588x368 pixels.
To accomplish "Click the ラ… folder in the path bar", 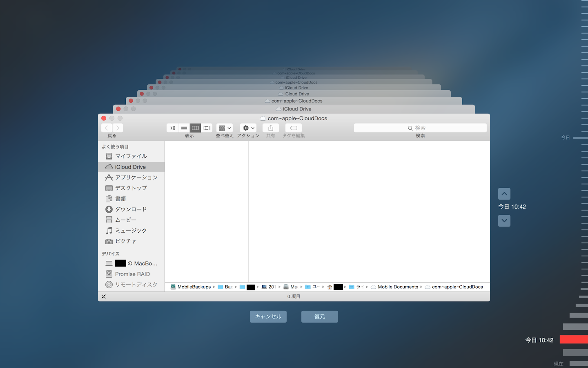I will (x=356, y=287).
